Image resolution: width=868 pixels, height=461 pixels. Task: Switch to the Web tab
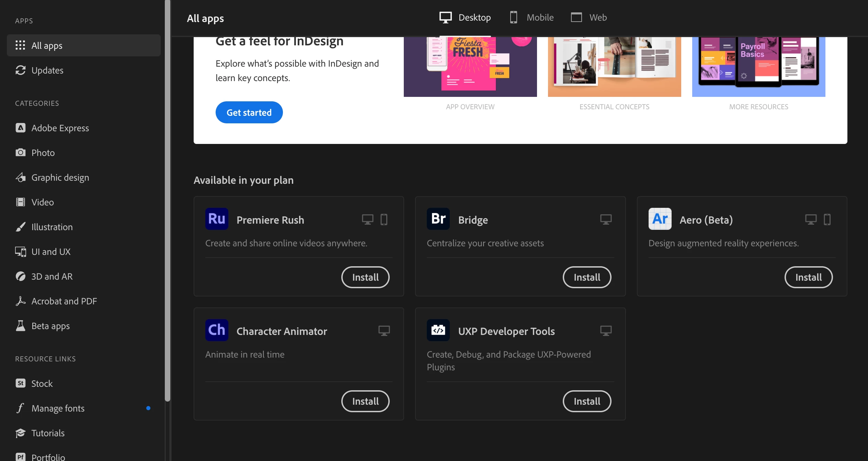point(589,18)
